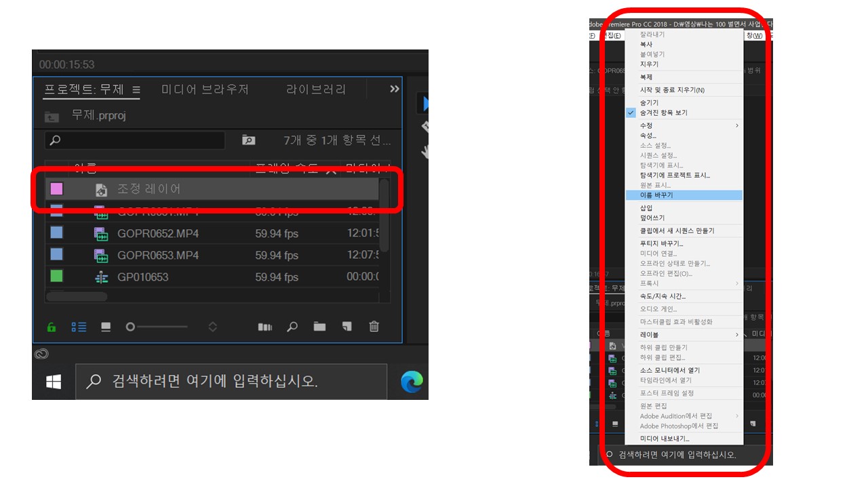The width and height of the screenshot is (868, 488).
Task: Click the Find magnifier icon in Project panel
Action: tap(292, 327)
